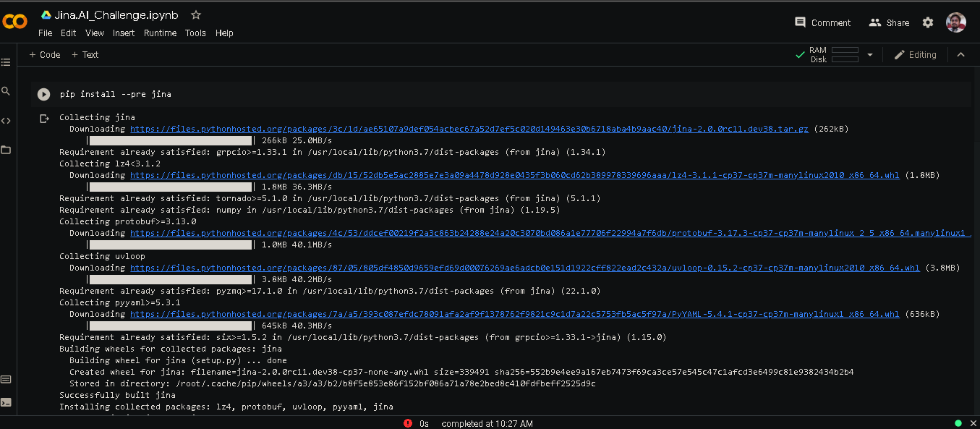Open the jina-2.0.0rc11 tar.gz download link
This screenshot has width=980, height=429.
point(469,129)
